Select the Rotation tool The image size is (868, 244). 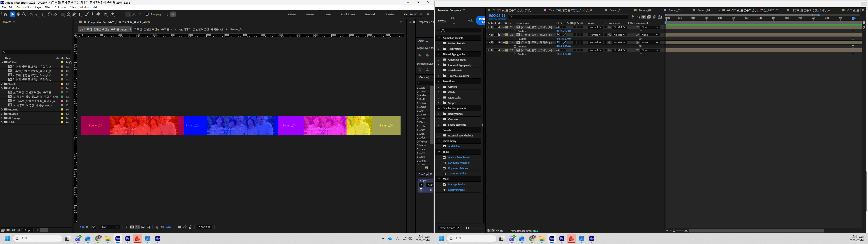click(50, 14)
